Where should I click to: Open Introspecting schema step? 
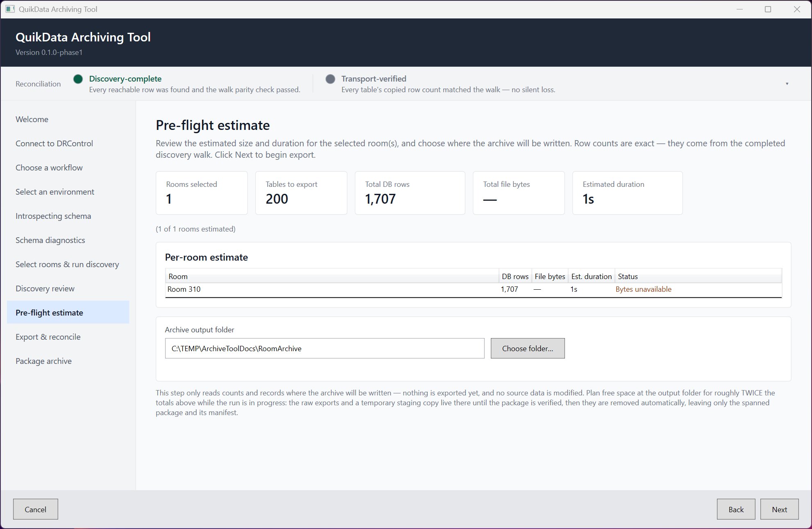coord(68,216)
